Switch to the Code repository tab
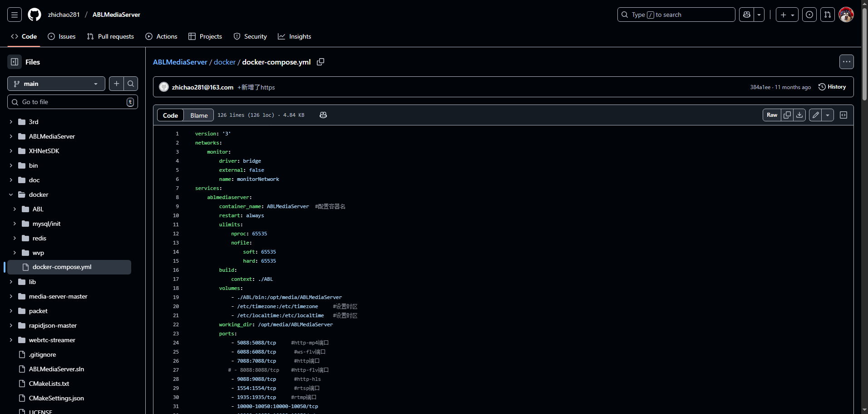 24,36
